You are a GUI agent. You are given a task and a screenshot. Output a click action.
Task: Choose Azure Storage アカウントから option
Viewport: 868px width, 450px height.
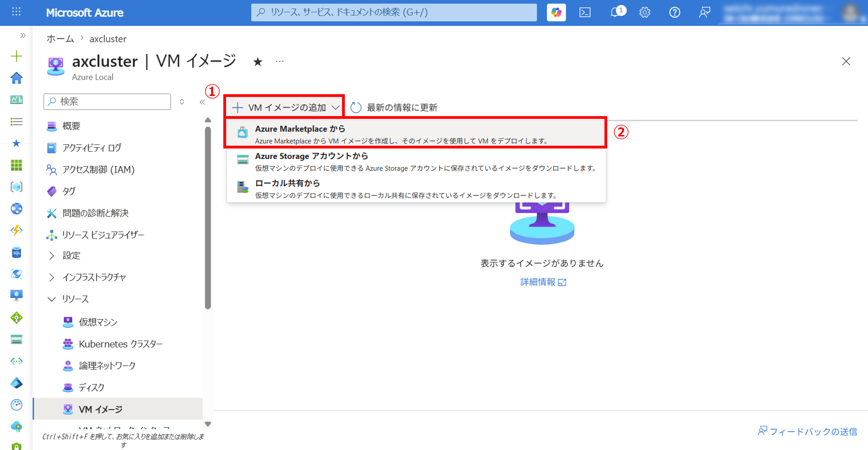click(x=416, y=162)
